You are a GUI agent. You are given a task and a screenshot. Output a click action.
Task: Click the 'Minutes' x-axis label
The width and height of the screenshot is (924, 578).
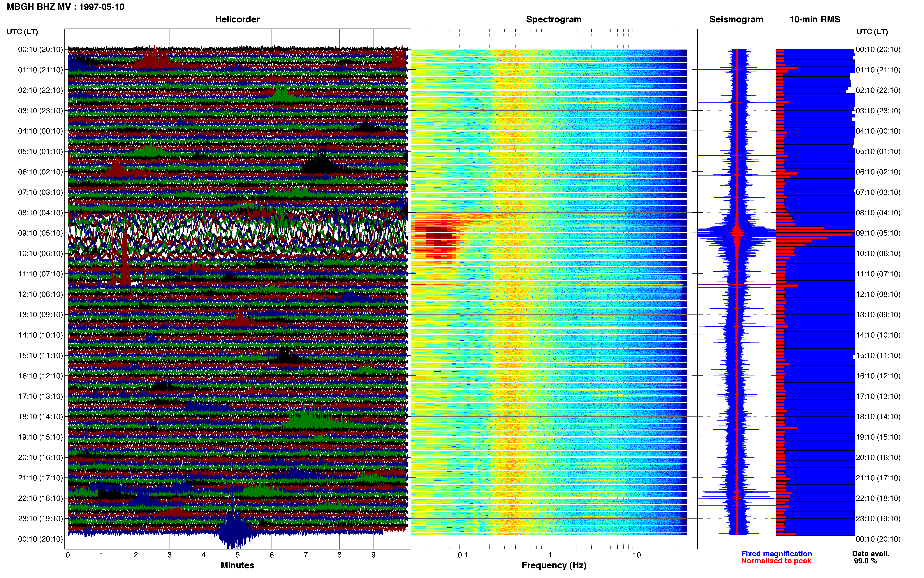[237, 565]
